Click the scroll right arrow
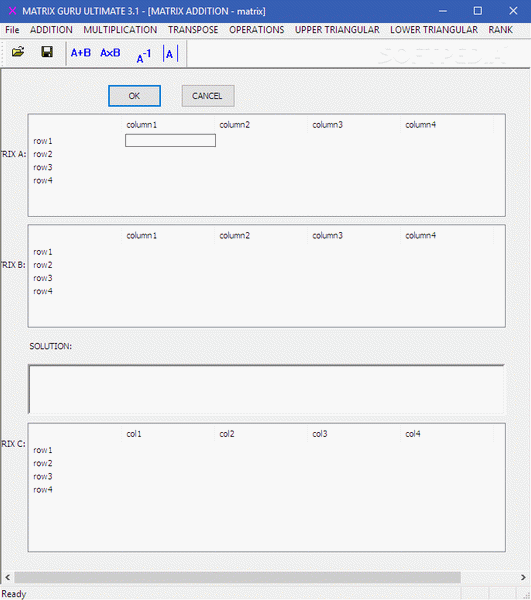The image size is (531, 600). pos(523,577)
